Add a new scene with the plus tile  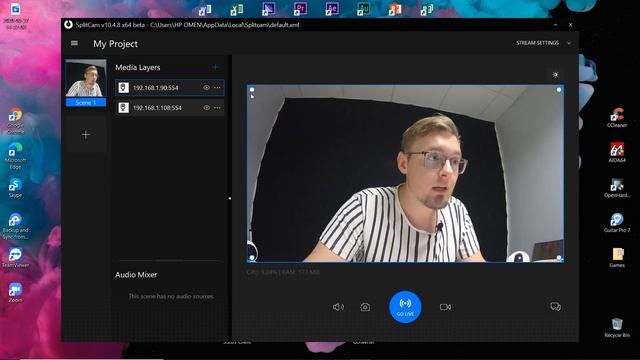click(x=86, y=134)
